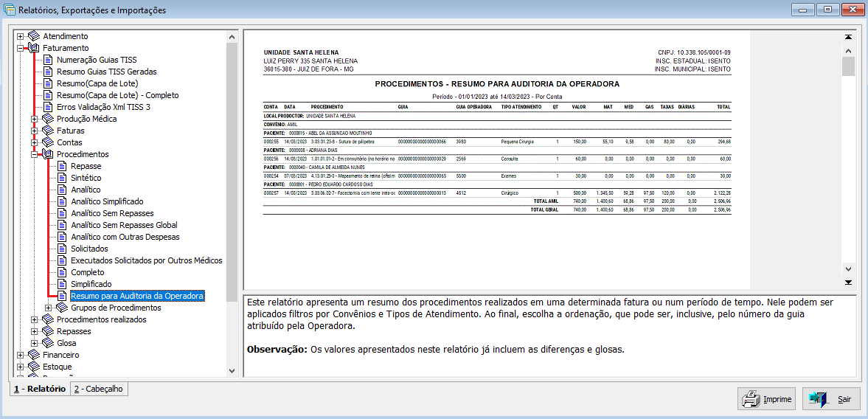
Task: Expand the Atendimento tree node
Action: [21, 36]
